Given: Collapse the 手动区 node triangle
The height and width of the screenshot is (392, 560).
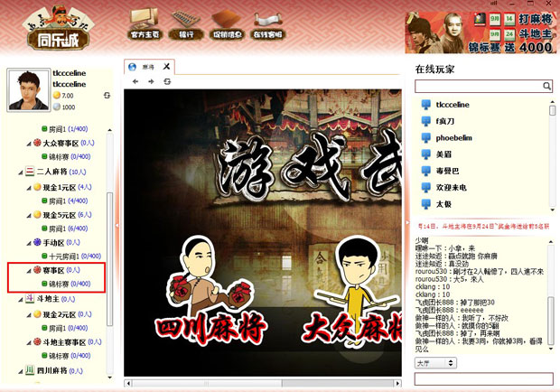Looking at the screenshot, I should (29, 244).
